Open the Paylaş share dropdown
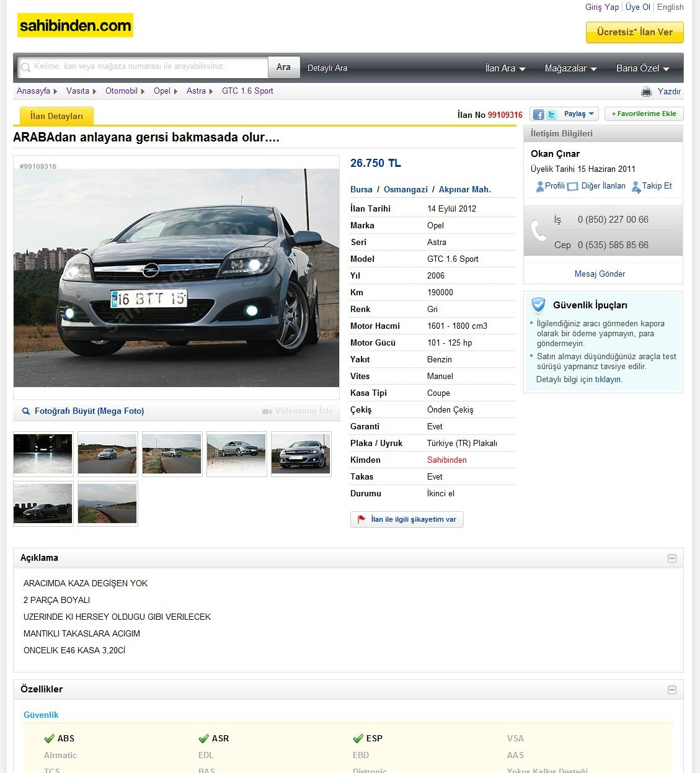 click(x=579, y=114)
